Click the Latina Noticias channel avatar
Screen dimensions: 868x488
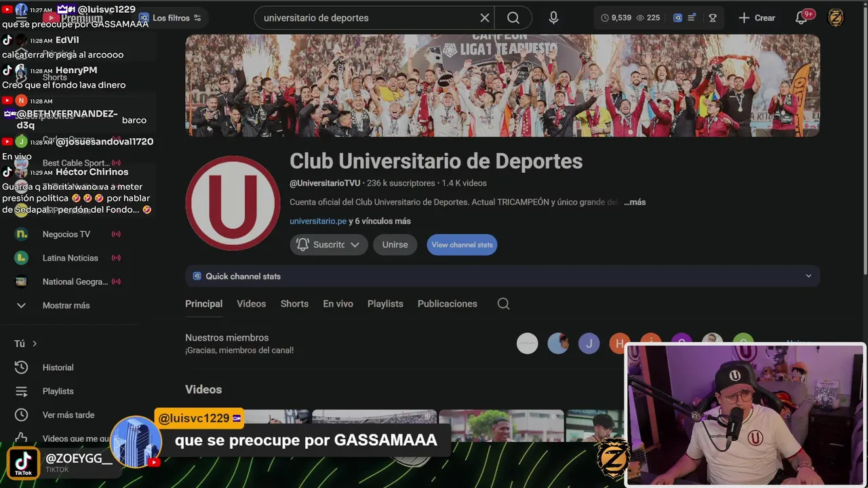(21, 258)
